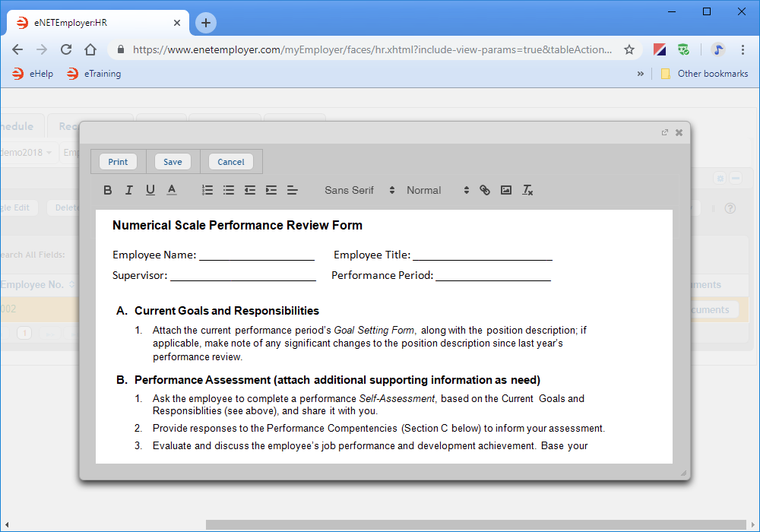
Task: Click the Print button
Action: (x=118, y=161)
